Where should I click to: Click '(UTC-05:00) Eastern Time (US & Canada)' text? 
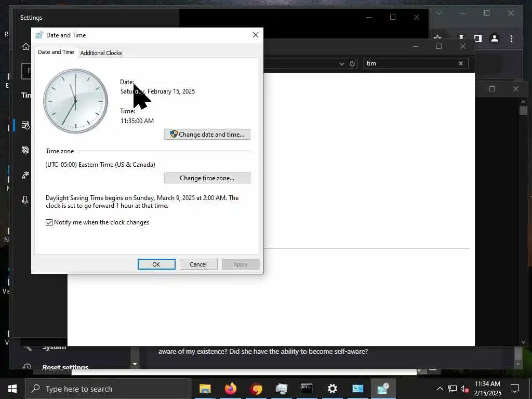pyautogui.click(x=100, y=165)
